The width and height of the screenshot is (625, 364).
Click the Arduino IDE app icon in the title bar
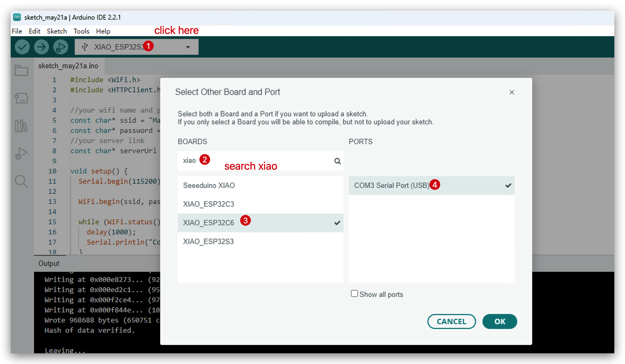tap(17, 17)
